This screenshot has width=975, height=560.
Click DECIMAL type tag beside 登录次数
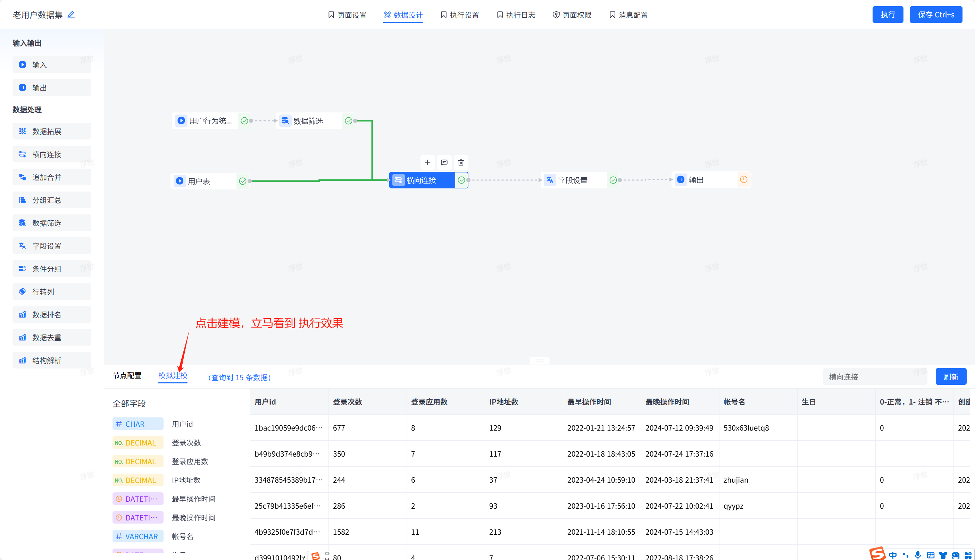(138, 443)
